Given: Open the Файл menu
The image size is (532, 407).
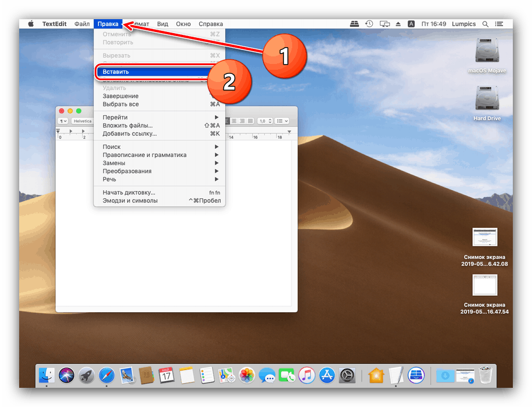Looking at the screenshot, I should click(82, 24).
